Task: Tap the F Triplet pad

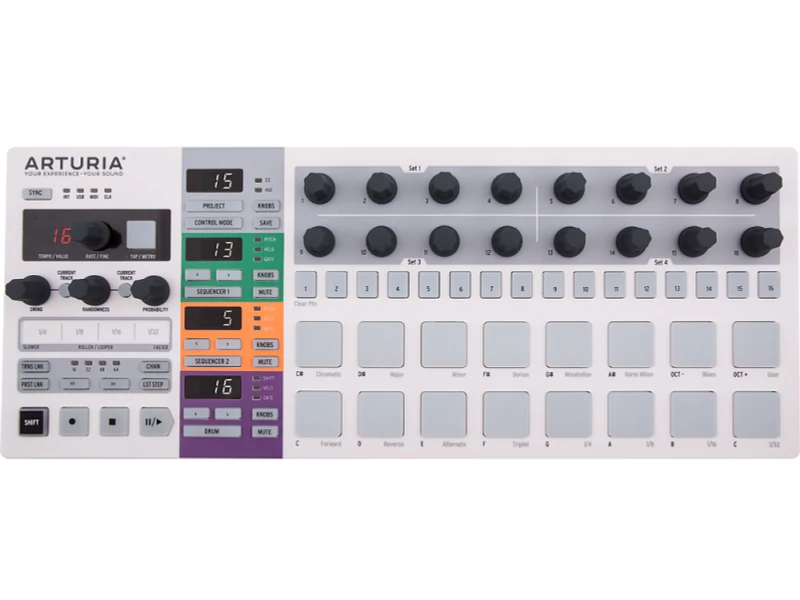Action: tap(506, 414)
